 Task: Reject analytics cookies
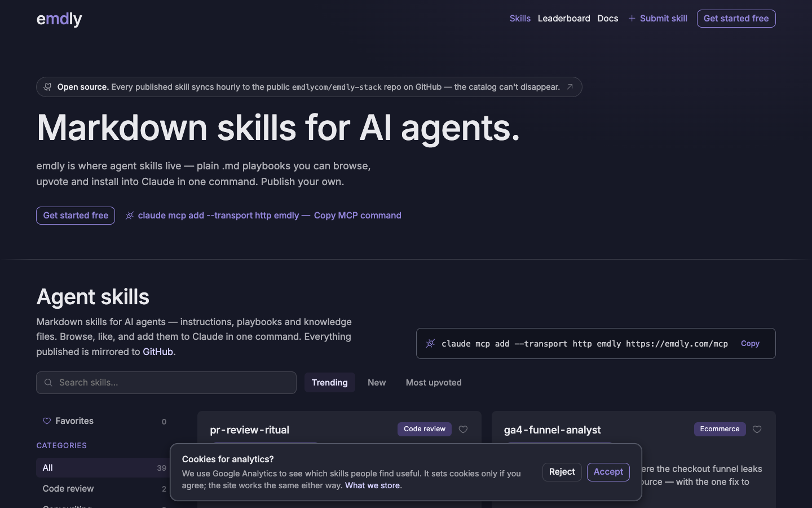tap(562, 472)
